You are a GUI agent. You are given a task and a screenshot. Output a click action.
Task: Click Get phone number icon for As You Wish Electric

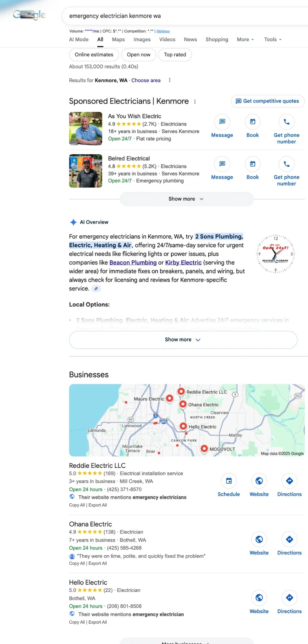[287, 122]
